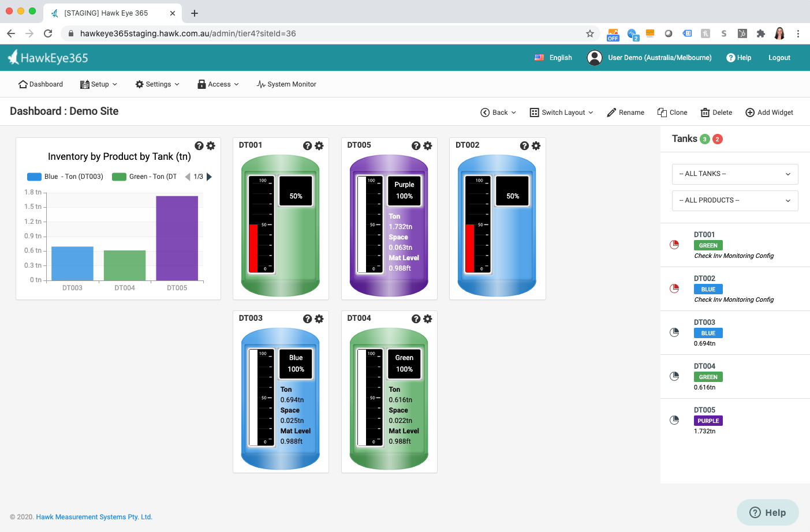This screenshot has height=532, width=810.
Task: Click the DT004 widget help icon
Action: tap(416, 319)
